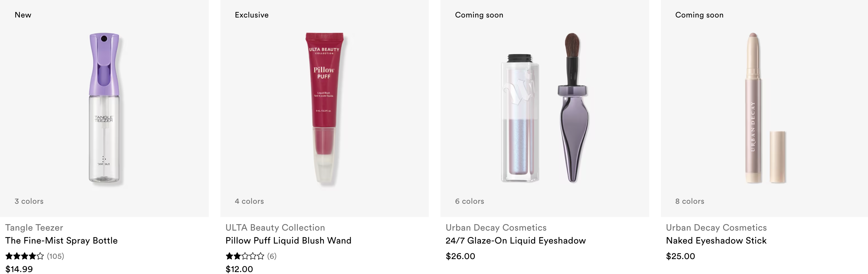Screen dimensions: 868x274
Task: View the 4 colors option label
Action: click(249, 201)
